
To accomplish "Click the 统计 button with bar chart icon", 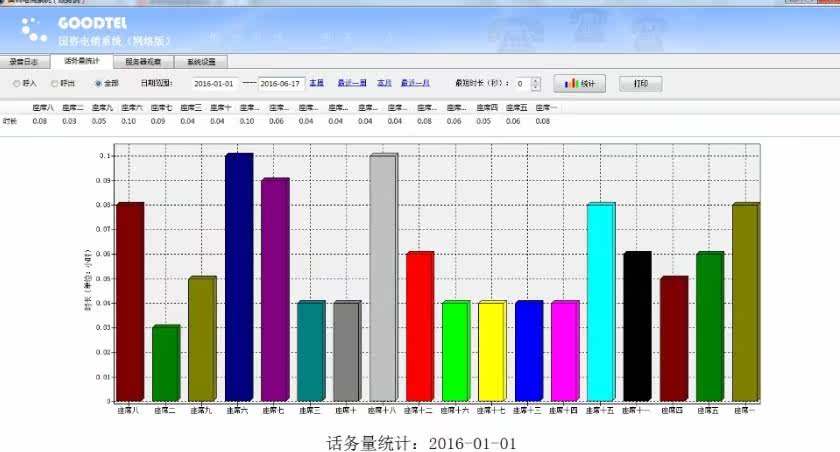I will pos(579,84).
